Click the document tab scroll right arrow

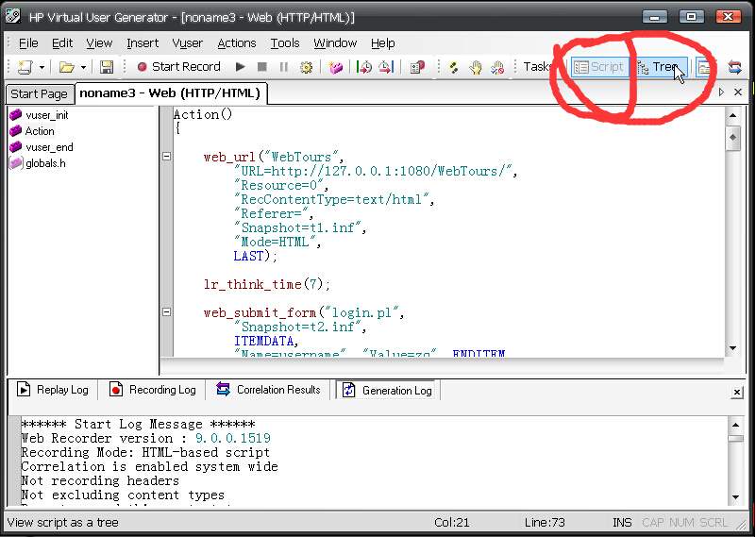[x=721, y=92]
